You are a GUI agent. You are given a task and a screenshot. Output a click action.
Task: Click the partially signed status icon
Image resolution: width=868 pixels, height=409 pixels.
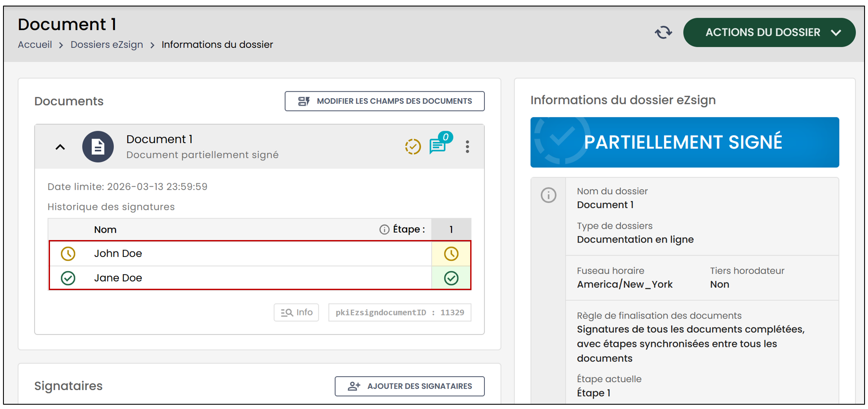tap(413, 147)
